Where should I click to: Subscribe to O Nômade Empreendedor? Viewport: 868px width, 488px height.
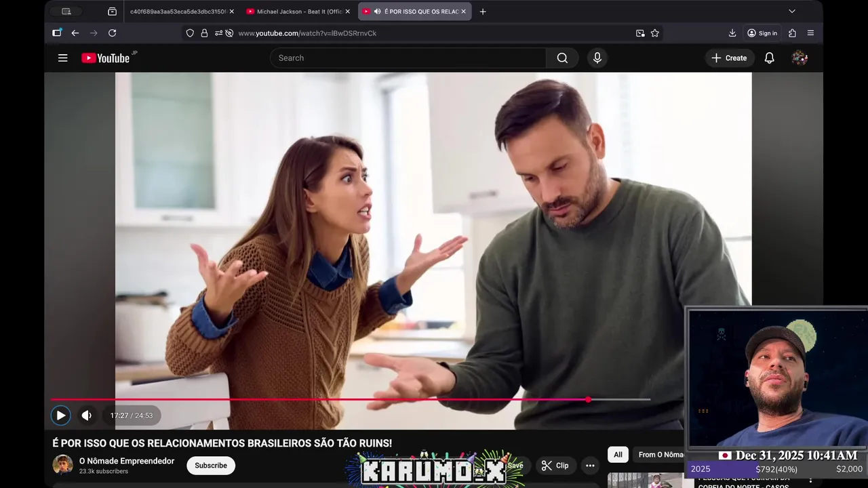click(x=211, y=466)
